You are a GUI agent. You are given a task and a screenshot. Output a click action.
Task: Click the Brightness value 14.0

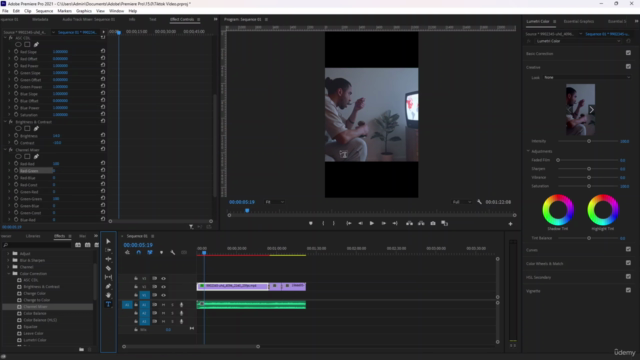56,136
